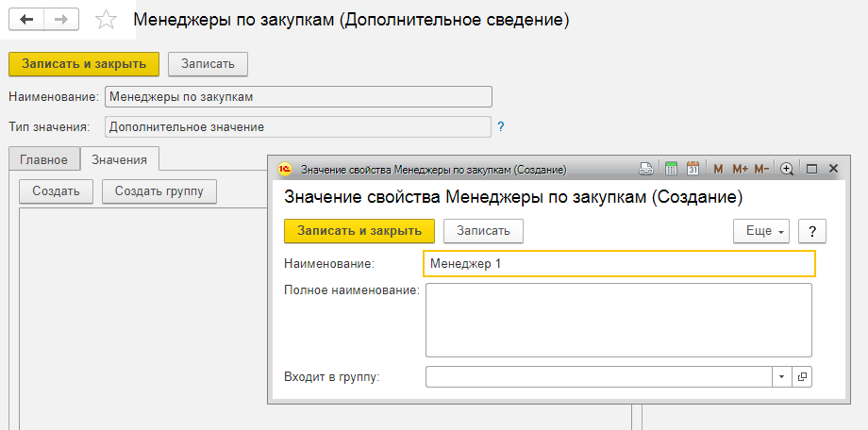Click the M memory button
This screenshot has width=868, height=430.
coord(718,169)
